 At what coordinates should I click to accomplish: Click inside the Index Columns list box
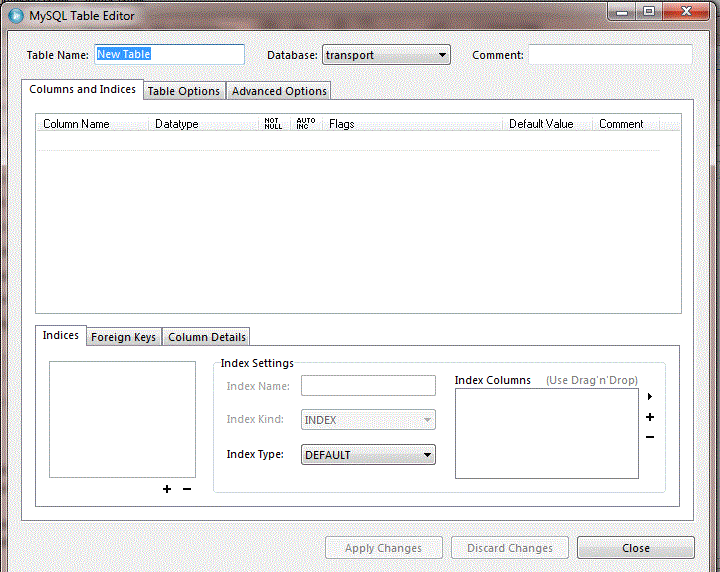tap(547, 433)
